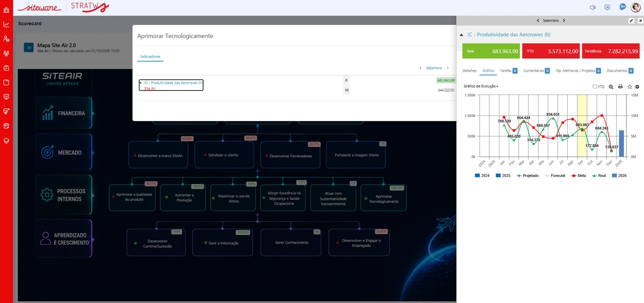Click the Mercado perspective card

coord(64,152)
